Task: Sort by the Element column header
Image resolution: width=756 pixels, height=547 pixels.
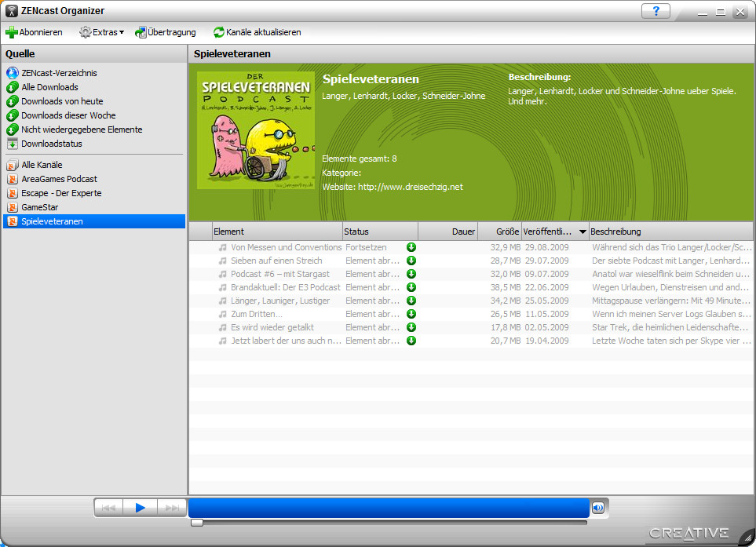Action: (x=277, y=232)
